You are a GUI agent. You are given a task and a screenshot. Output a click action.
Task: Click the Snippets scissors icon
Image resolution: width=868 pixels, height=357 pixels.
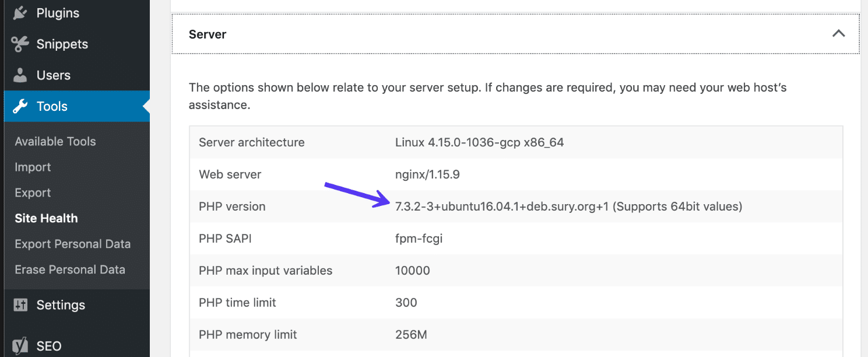click(x=19, y=44)
